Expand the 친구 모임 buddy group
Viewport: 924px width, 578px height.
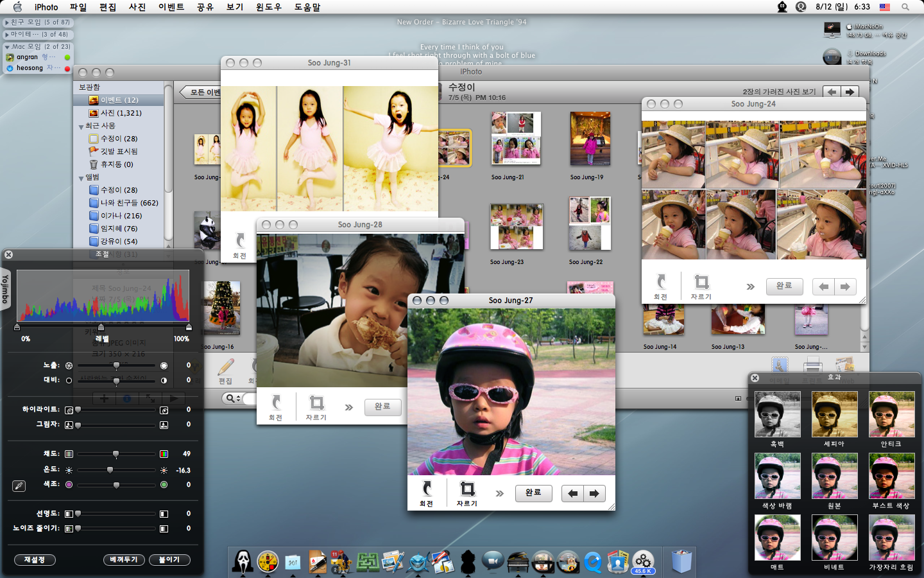7,22
